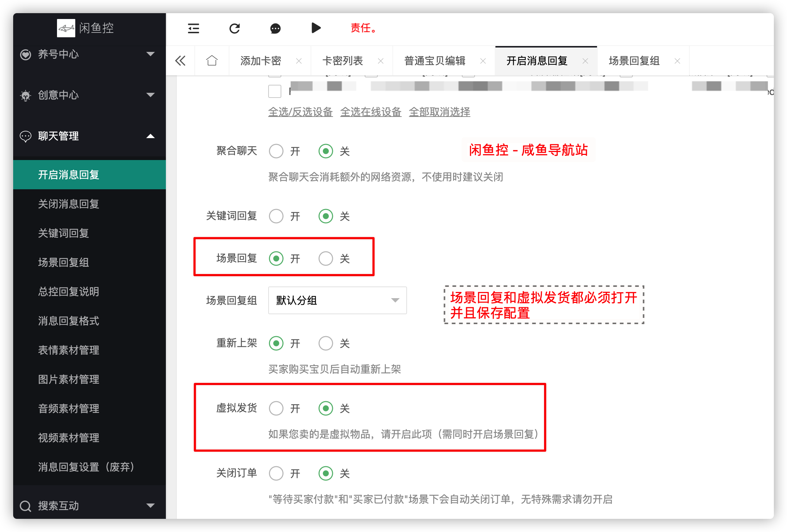Tick the blurred device row checkbox
The width and height of the screenshot is (787, 532).
pos(275,91)
